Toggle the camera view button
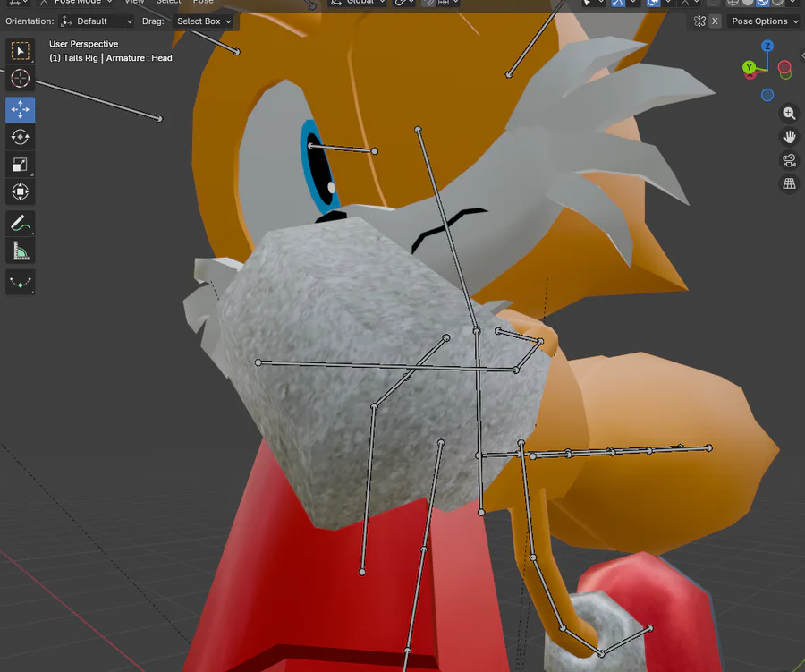 point(789,160)
